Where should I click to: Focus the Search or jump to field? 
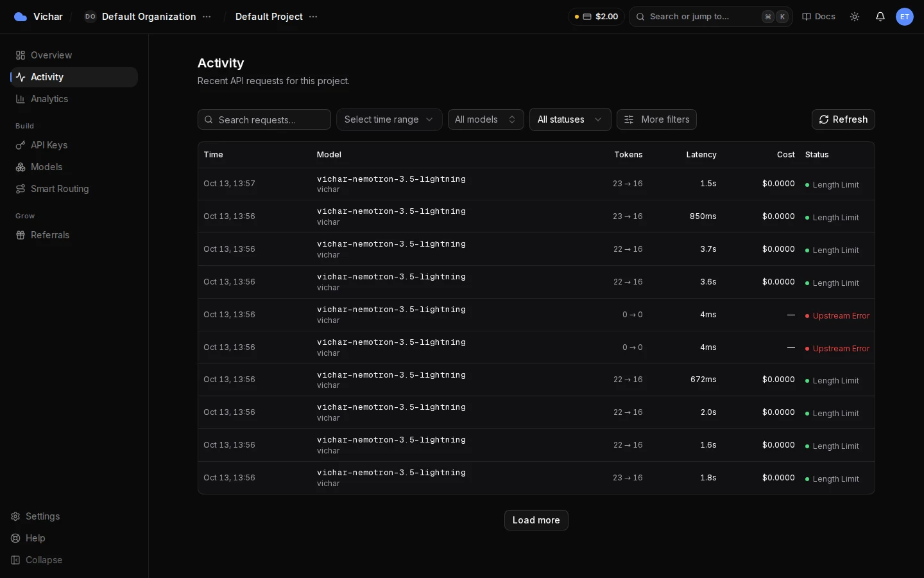pyautogui.click(x=711, y=17)
